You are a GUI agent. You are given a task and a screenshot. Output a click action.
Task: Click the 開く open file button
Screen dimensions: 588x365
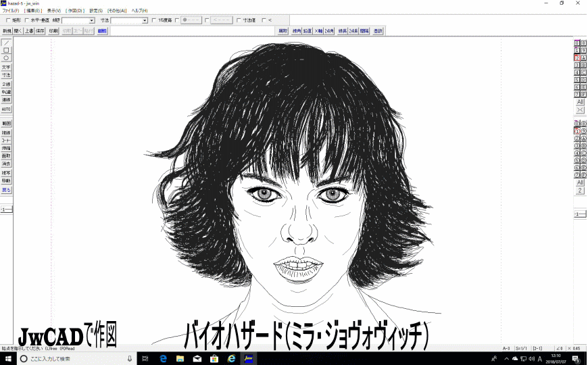point(18,31)
